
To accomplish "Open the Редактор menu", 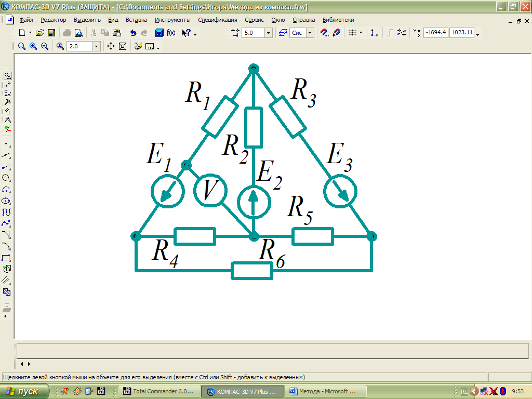I will 54,20.
